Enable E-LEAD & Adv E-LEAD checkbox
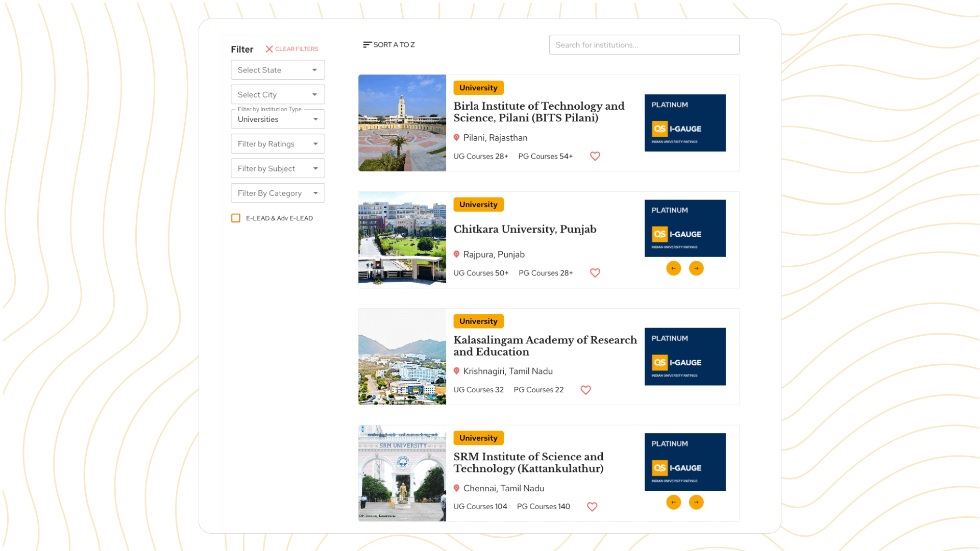 pyautogui.click(x=236, y=218)
